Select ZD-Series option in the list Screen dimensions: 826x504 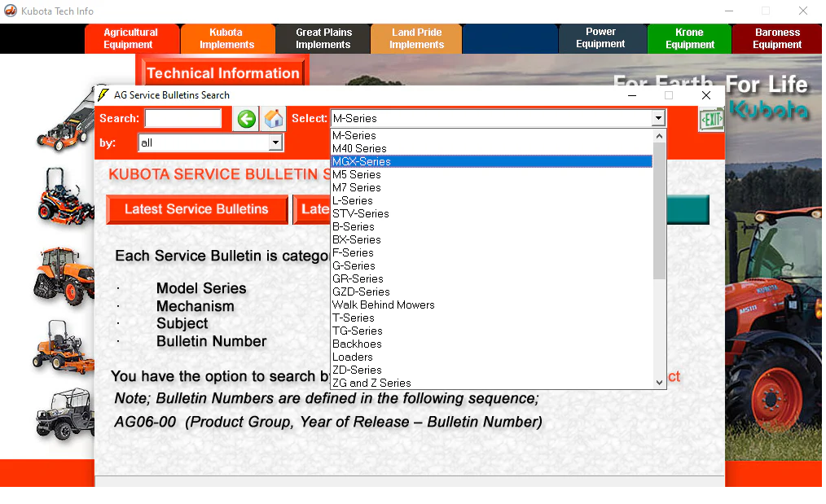click(357, 370)
